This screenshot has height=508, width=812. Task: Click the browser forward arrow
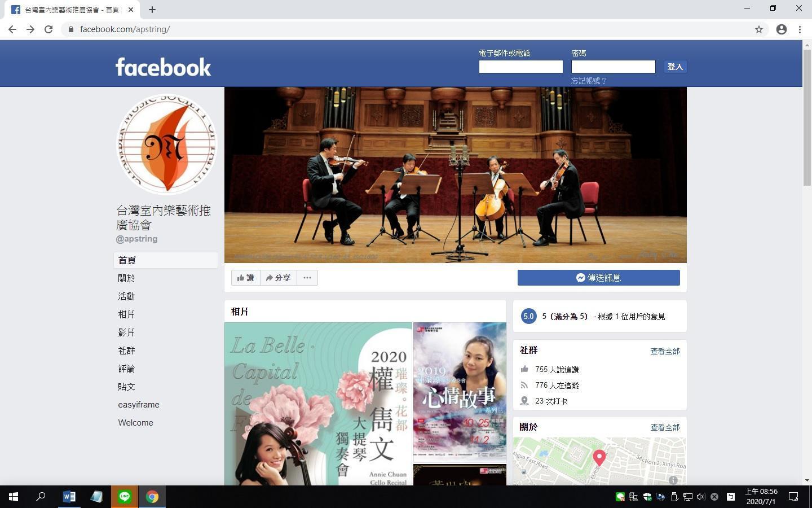[x=30, y=29]
